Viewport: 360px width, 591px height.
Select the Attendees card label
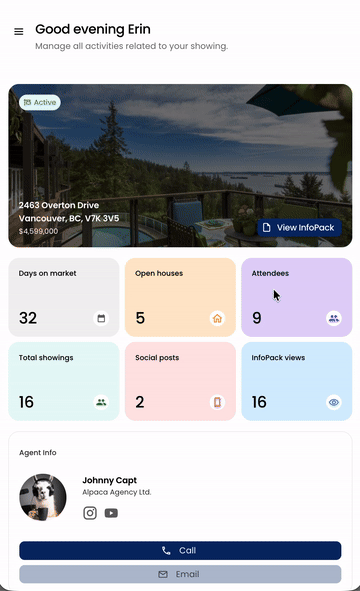[270, 273]
